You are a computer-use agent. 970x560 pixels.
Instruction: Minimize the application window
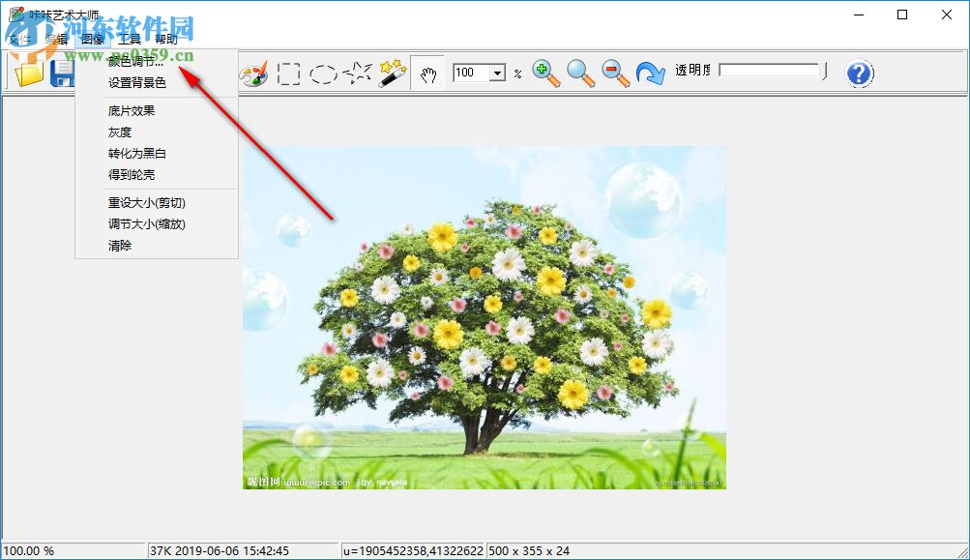(859, 15)
